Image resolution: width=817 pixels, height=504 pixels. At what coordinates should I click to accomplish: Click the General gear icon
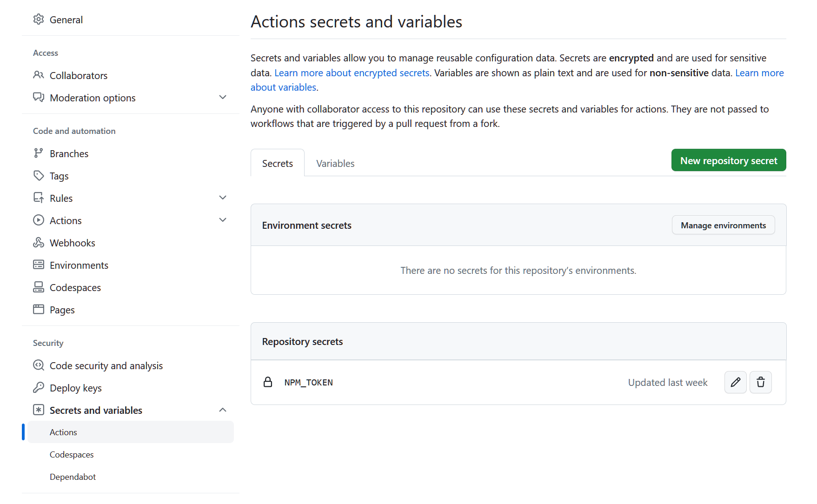39,20
